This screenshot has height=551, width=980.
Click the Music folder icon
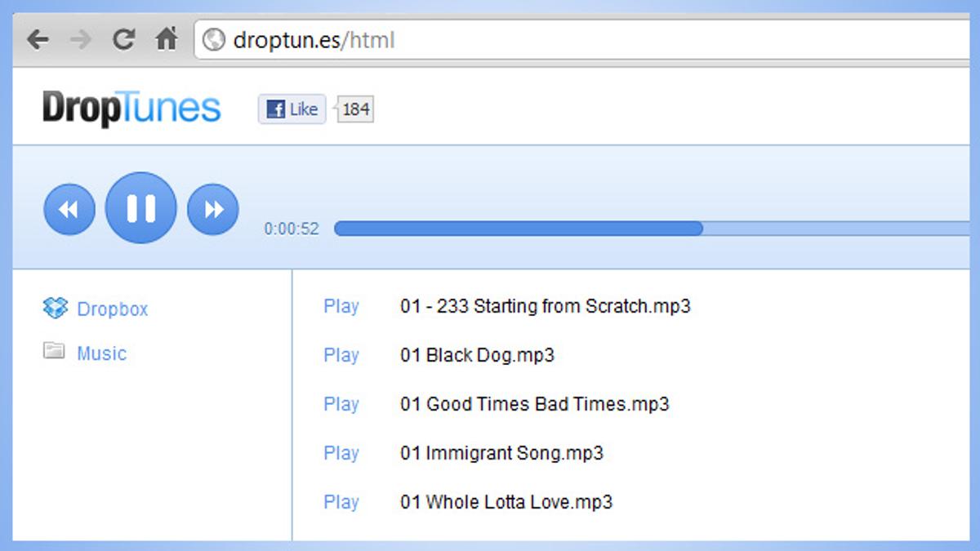click(54, 352)
